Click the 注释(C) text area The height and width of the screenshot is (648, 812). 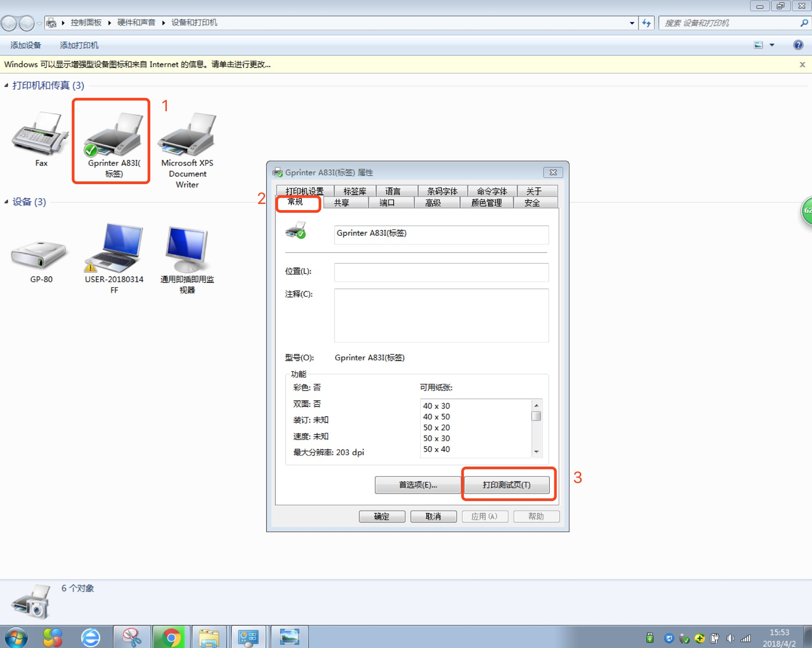click(441, 316)
